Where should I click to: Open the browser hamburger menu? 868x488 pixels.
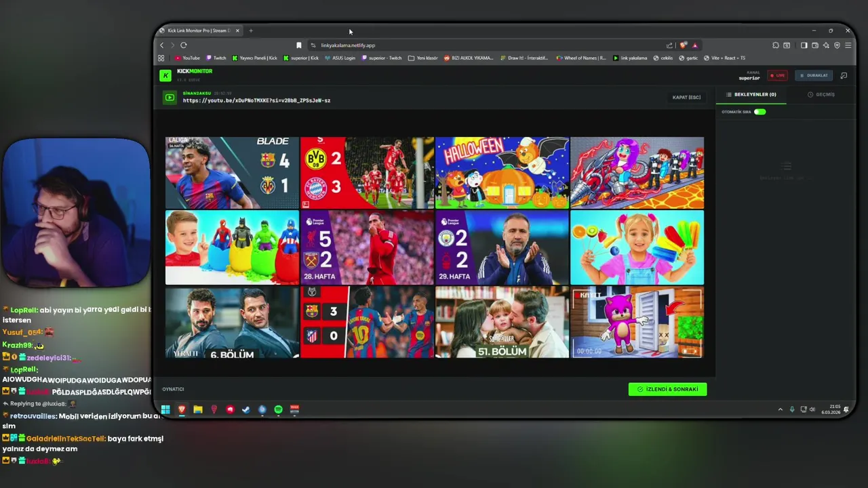coord(848,45)
